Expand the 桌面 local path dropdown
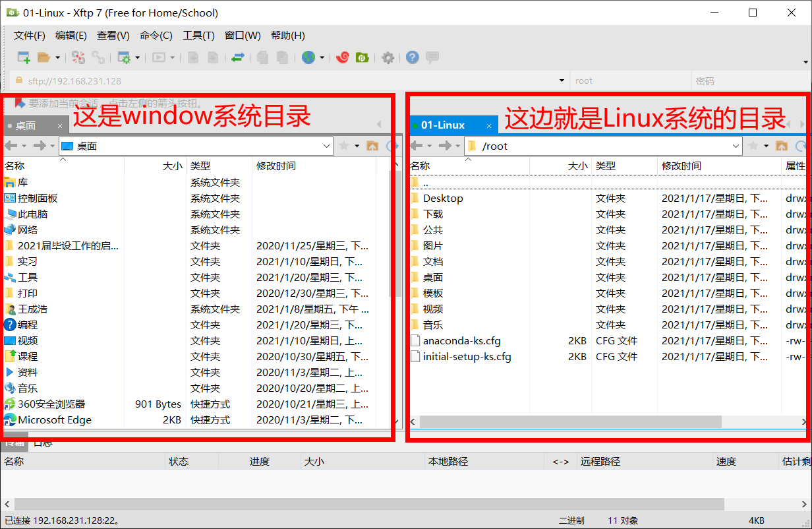The width and height of the screenshot is (812, 529). tap(326, 146)
